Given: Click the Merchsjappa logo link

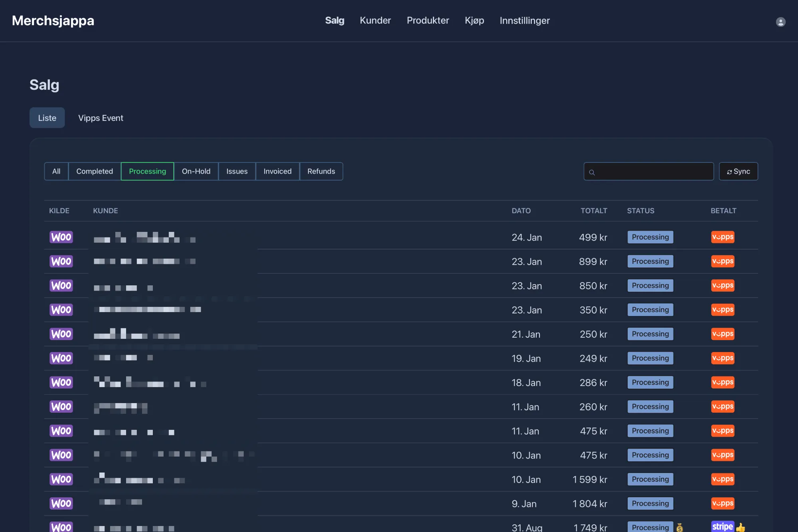Looking at the screenshot, I should click(x=53, y=20).
